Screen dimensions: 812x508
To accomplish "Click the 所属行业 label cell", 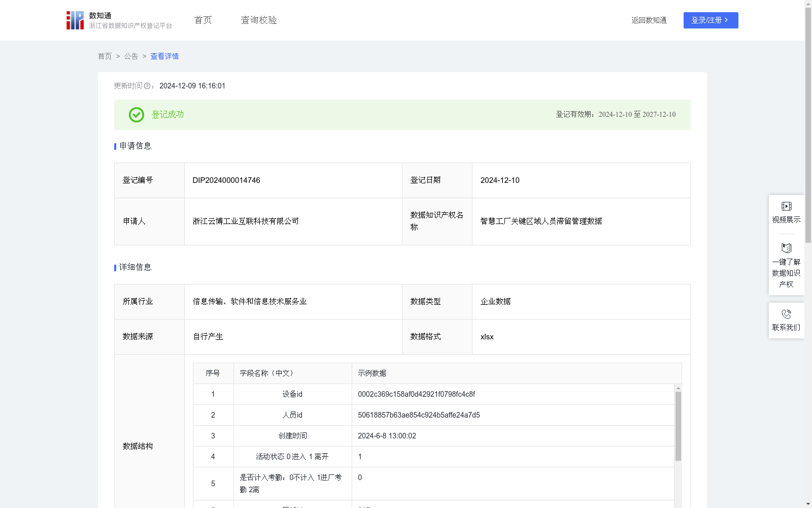I will [150, 302].
